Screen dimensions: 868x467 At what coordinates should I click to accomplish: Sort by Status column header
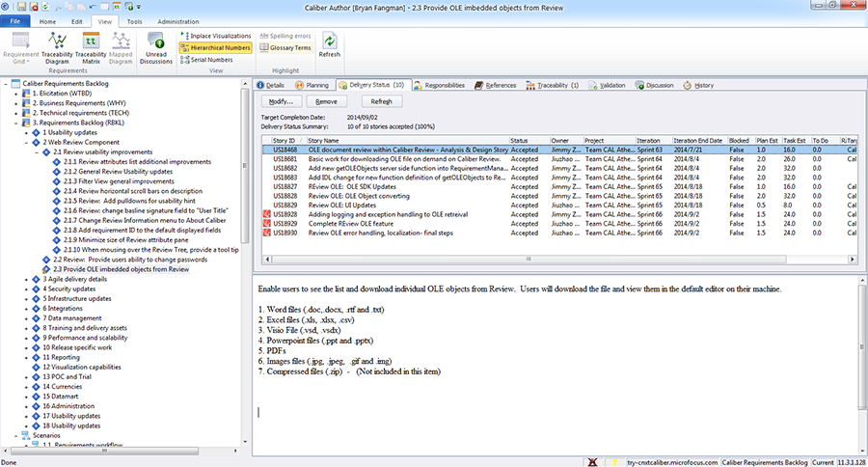[529, 141]
